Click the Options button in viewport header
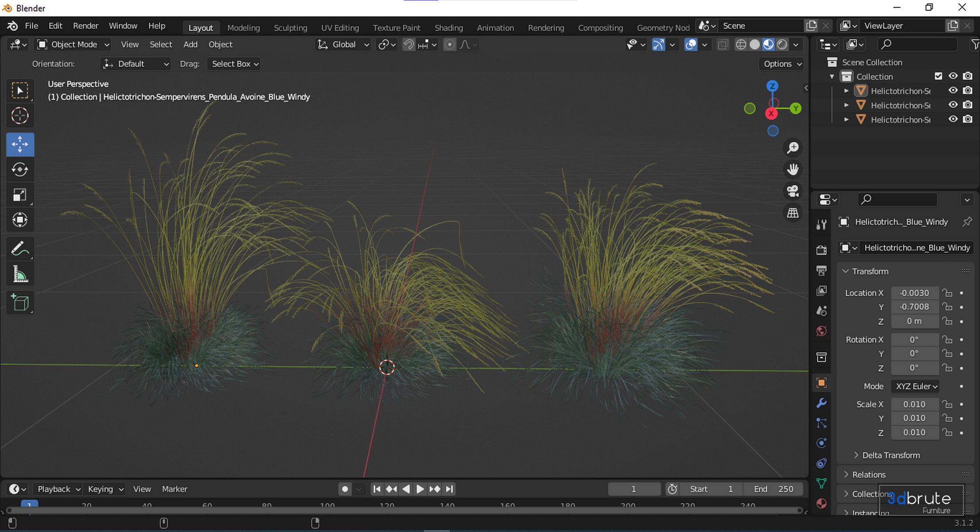The image size is (980, 532). tap(782, 64)
